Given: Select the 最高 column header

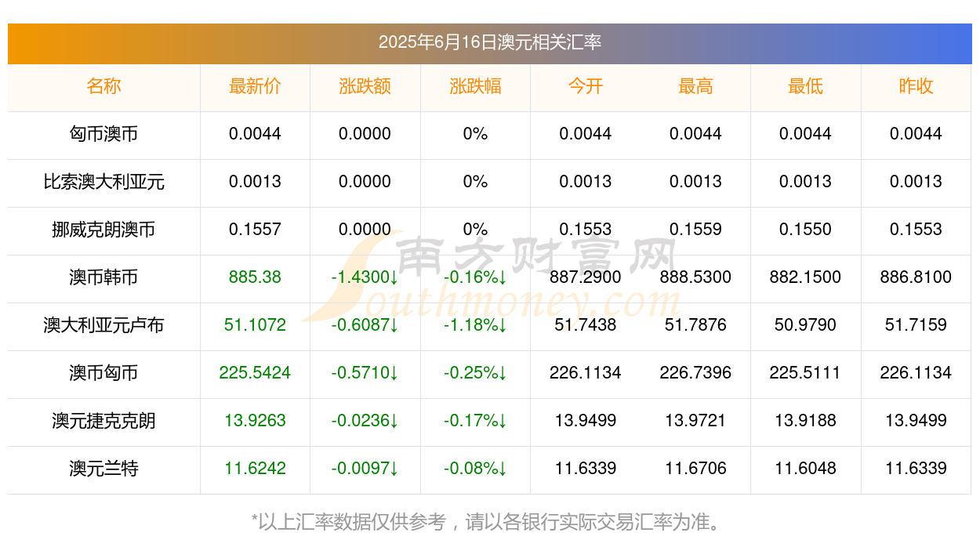Looking at the screenshot, I should pyautogui.click(x=695, y=86).
